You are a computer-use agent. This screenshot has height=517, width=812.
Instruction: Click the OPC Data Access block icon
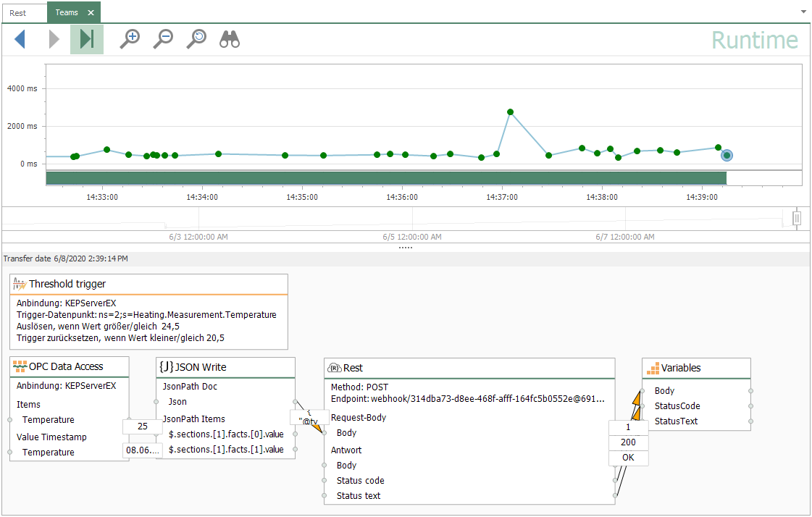coord(20,366)
